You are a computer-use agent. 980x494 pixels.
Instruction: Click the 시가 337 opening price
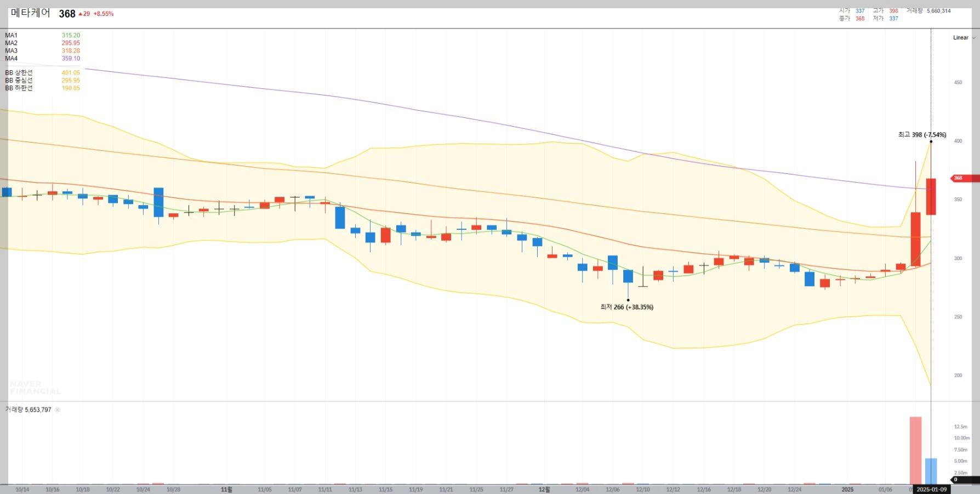coord(852,11)
